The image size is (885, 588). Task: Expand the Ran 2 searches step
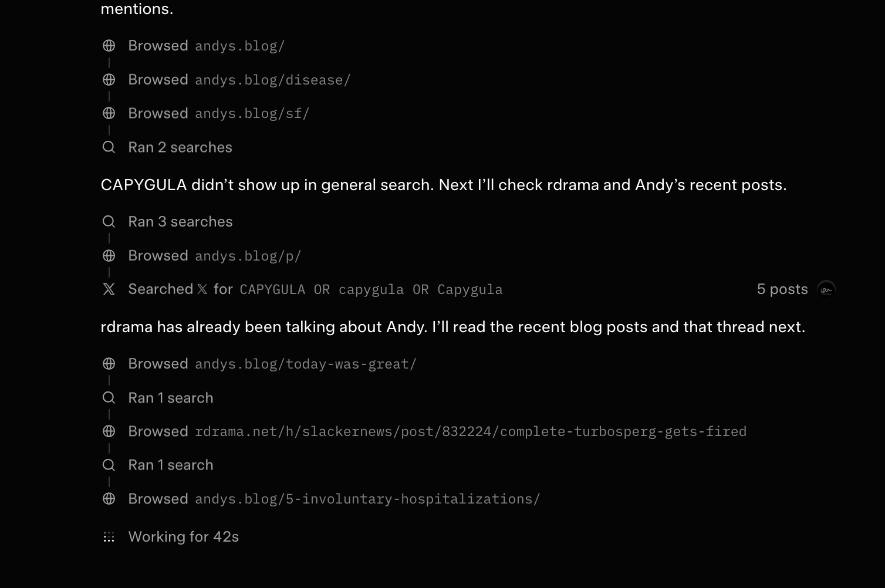[180, 147]
